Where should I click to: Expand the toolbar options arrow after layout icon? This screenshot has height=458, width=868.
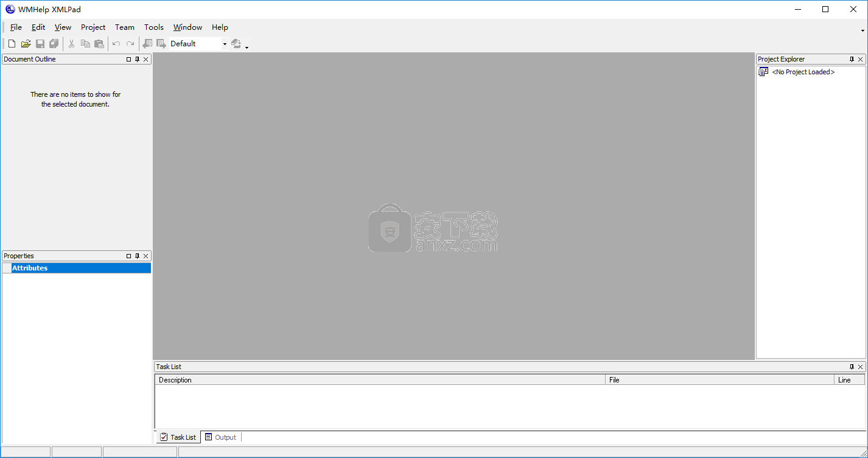pyautogui.click(x=247, y=46)
